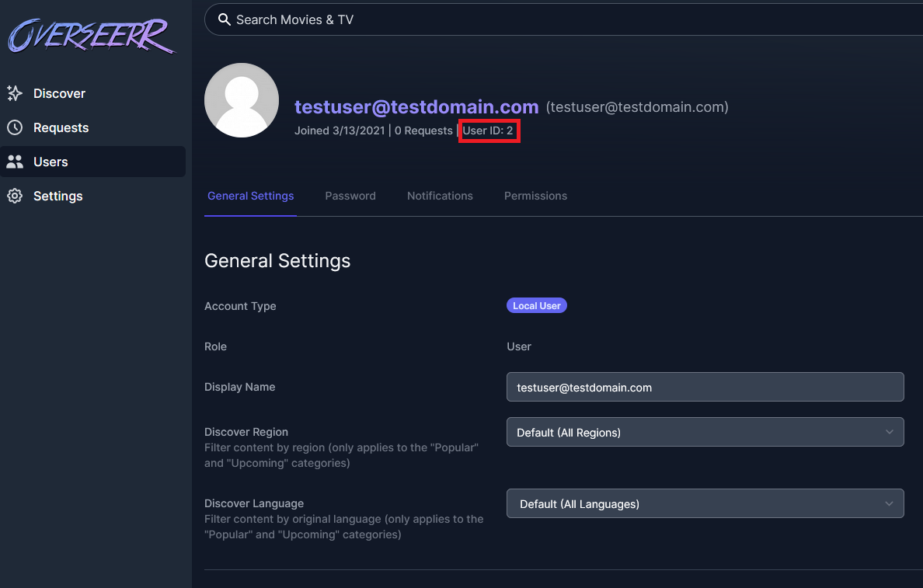The image size is (923, 588).
Task: Open the Permissions tab
Action: [535, 196]
